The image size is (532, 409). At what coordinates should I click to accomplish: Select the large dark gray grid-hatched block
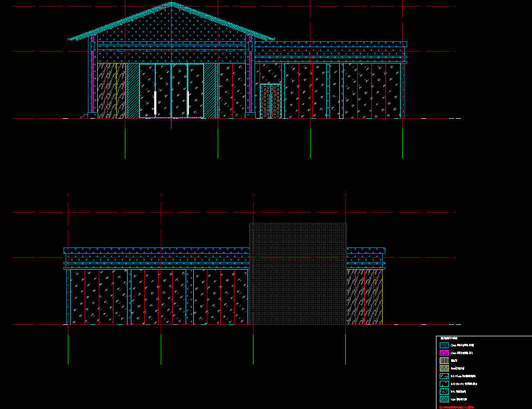(297, 274)
